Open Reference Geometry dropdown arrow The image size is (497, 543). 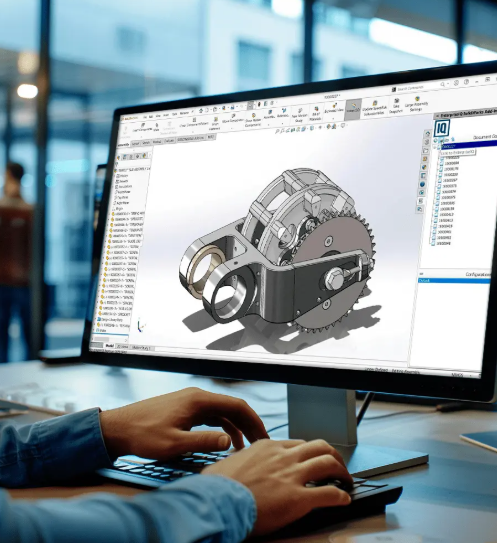(x=283, y=123)
